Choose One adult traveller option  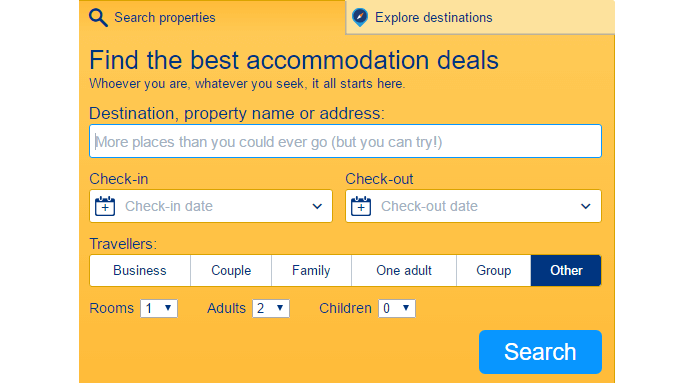point(404,271)
